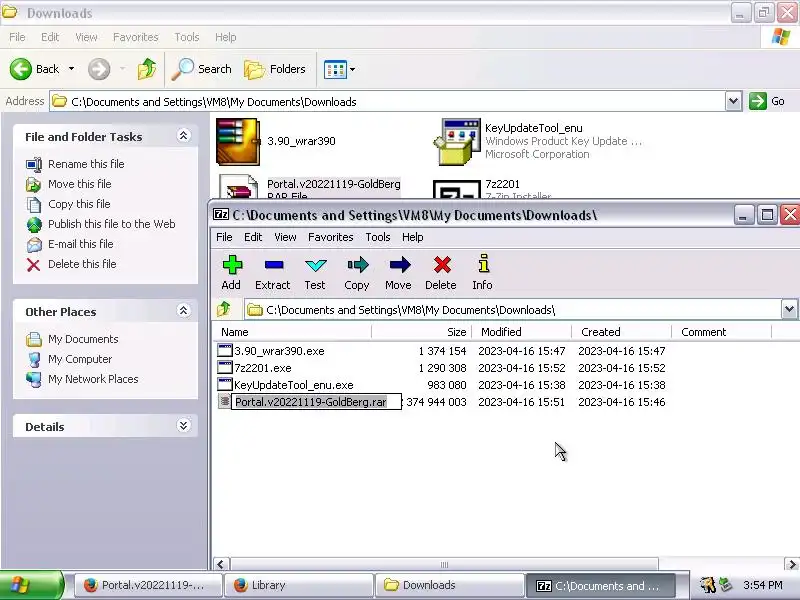The image size is (800, 600).
Task: Open the 7-Zip Edit menu
Action: click(253, 237)
